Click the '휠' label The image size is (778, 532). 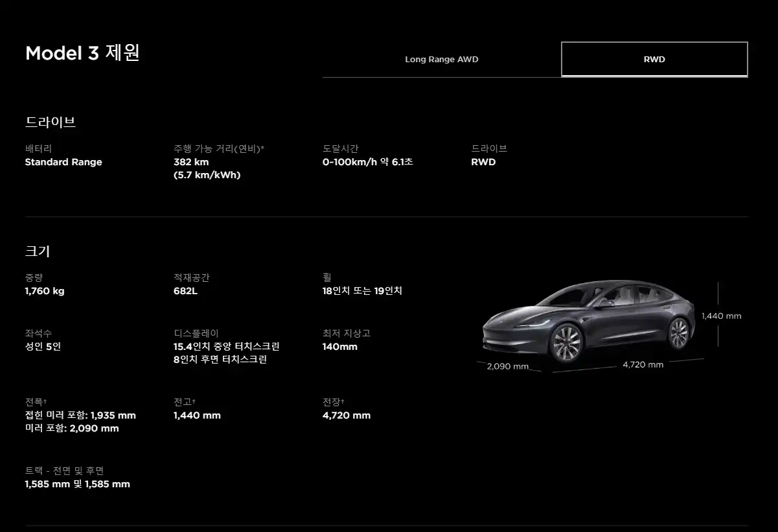pyautogui.click(x=327, y=277)
